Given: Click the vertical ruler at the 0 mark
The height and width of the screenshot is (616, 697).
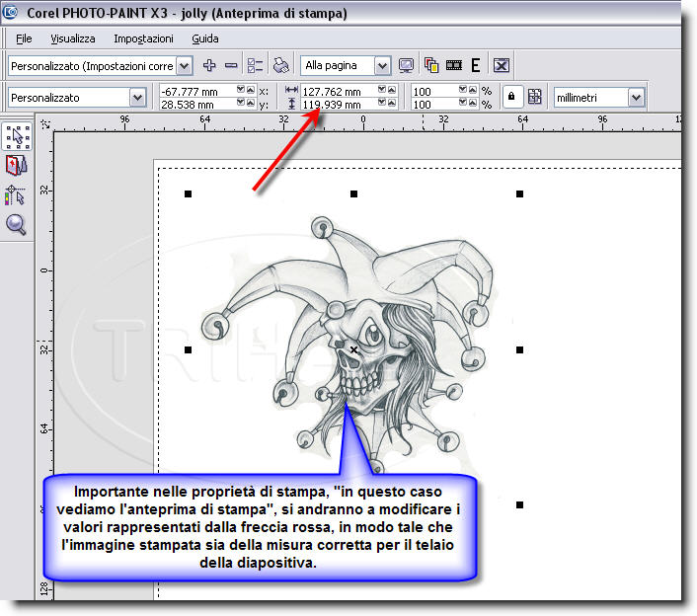Looking at the screenshot, I should 44,270.
